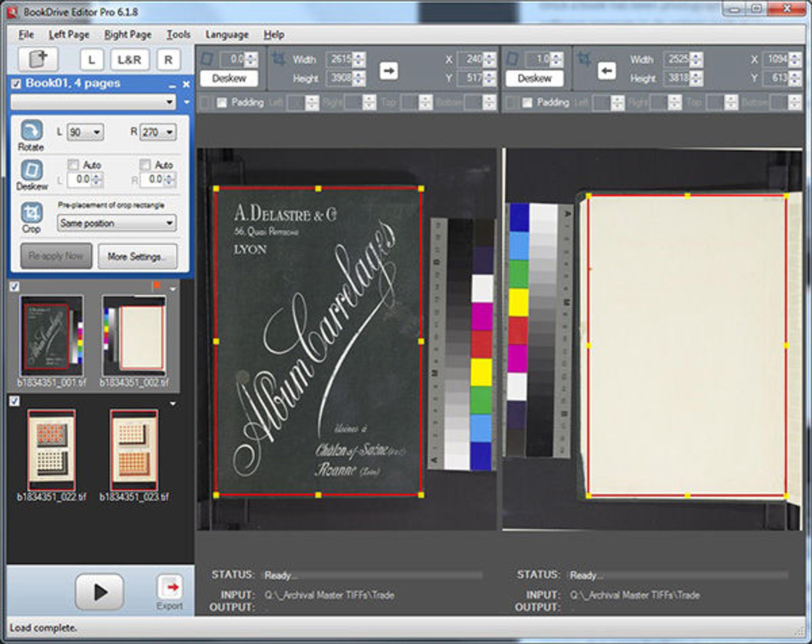Click the More Settings button
812x644 pixels.
137,256
